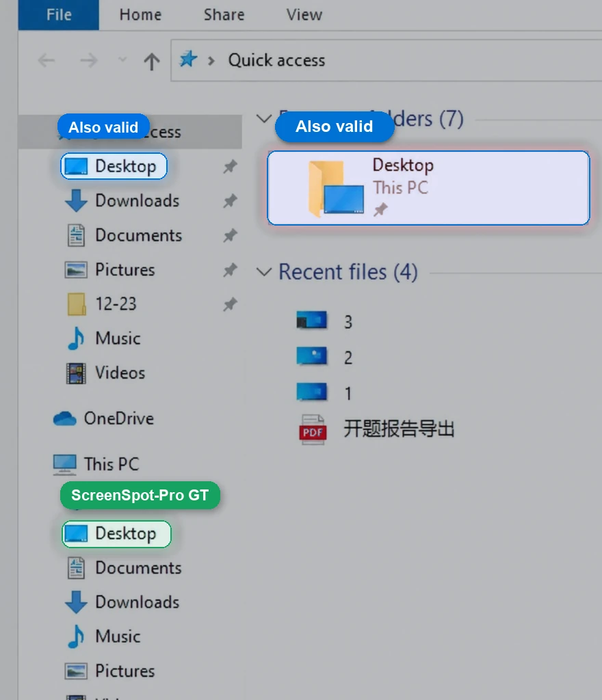Open the Share ribbon tab
The width and height of the screenshot is (602, 700).
coord(224,15)
